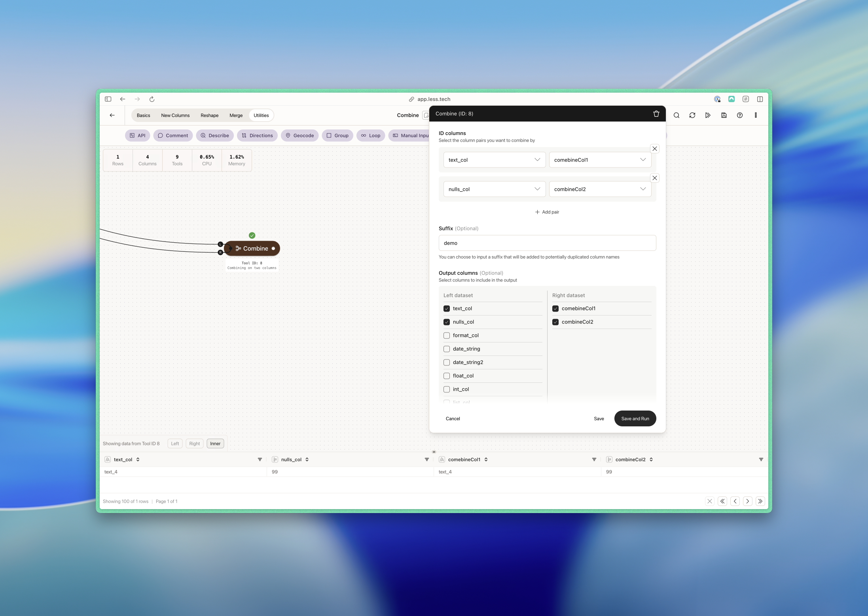Screen dimensions: 868x616
Task: Click the run workflow play icon
Action: tap(708, 115)
